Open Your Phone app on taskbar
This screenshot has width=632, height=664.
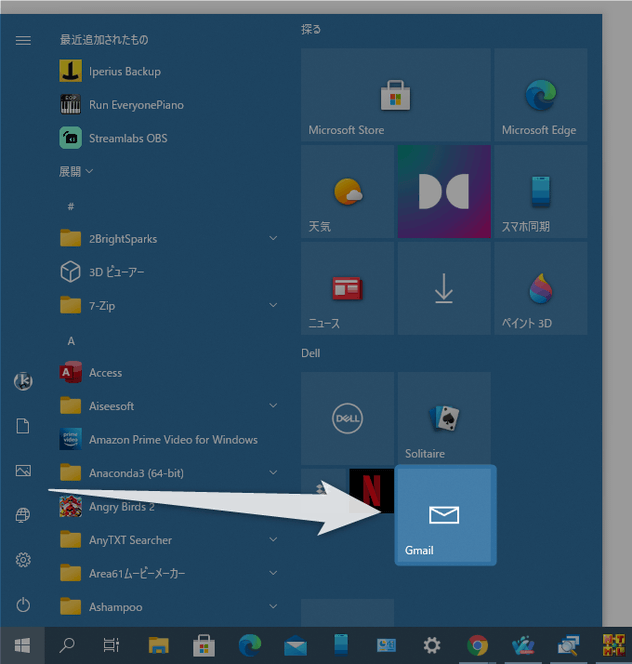[341, 645]
